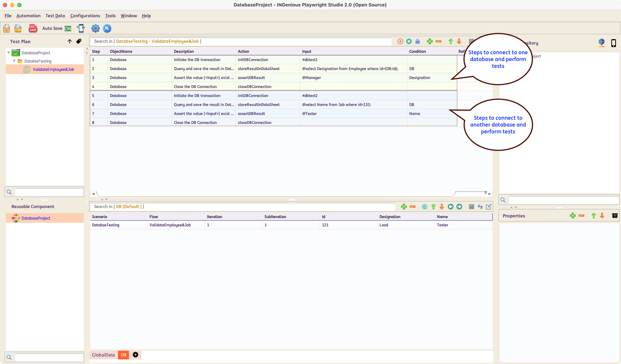The width and height of the screenshot is (621, 364).
Task: Select cell containing @Manager
Action: 353,78
